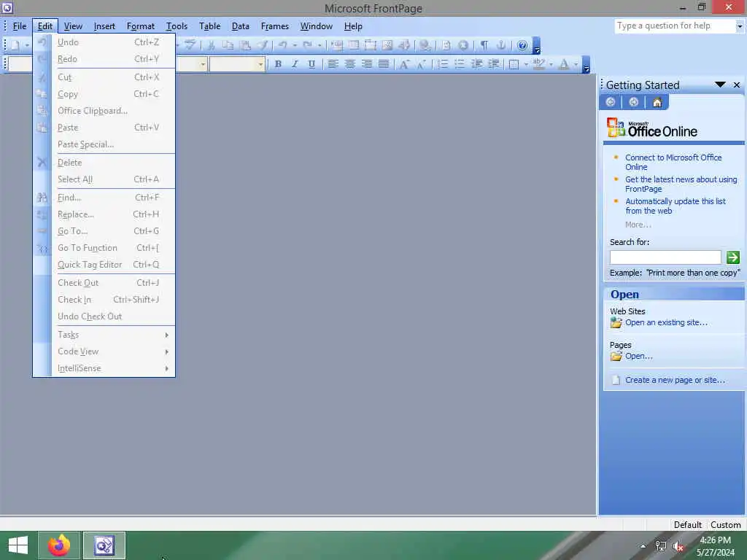The height and width of the screenshot is (560, 747).
Task: Click the Bullets list icon
Action: pyautogui.click(x=460, y=64)
